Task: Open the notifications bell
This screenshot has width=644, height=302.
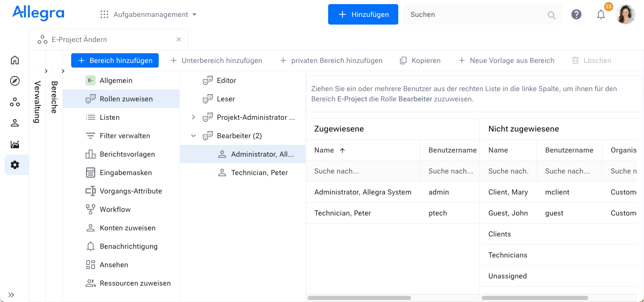Action: 601,15
